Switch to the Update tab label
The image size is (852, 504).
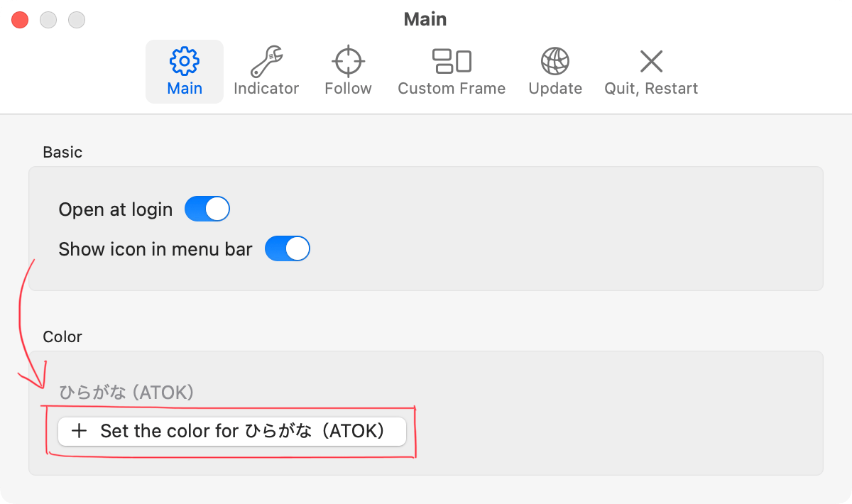point(555,89)
